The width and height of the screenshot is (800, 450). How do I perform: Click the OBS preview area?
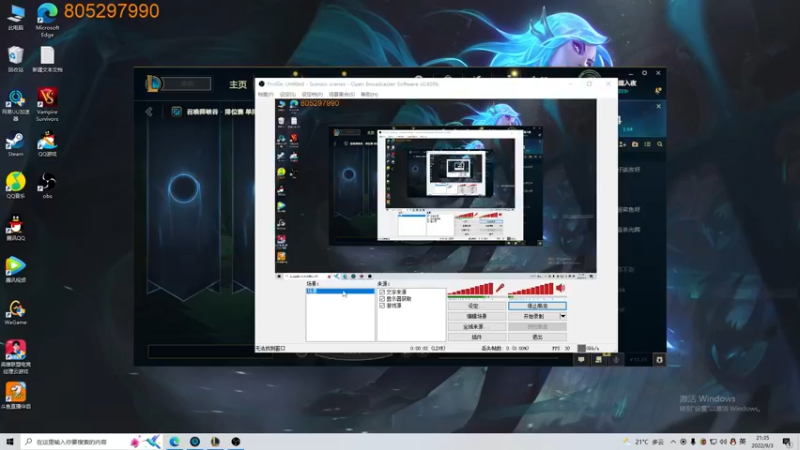436,189
